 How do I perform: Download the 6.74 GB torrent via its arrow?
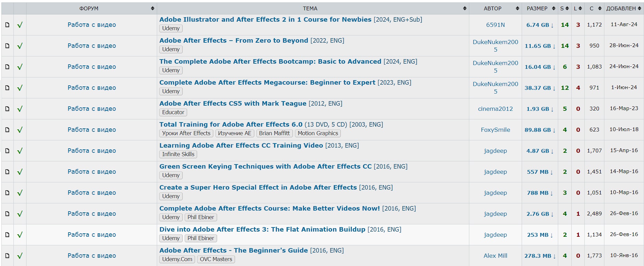(552, 25)
